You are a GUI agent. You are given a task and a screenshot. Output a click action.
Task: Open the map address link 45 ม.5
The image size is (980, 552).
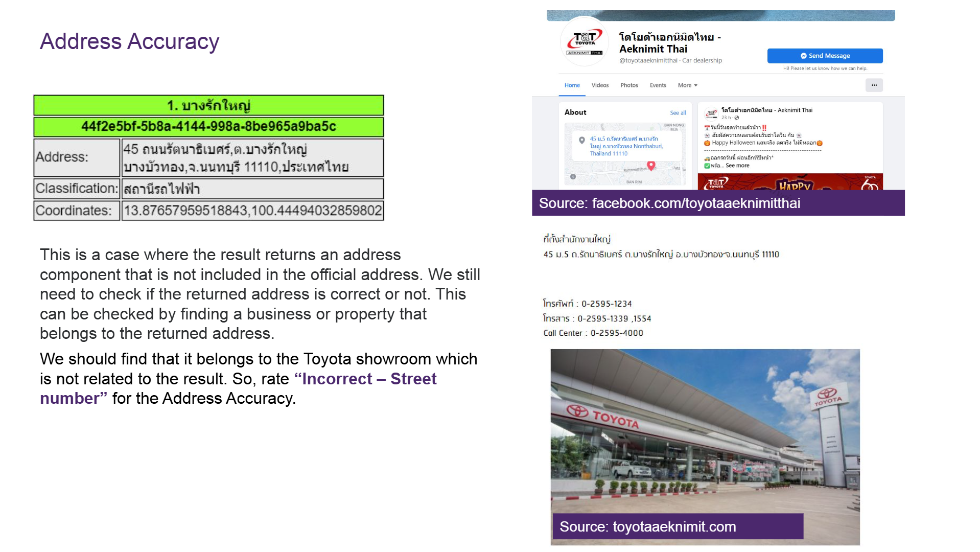pos(626,146)
